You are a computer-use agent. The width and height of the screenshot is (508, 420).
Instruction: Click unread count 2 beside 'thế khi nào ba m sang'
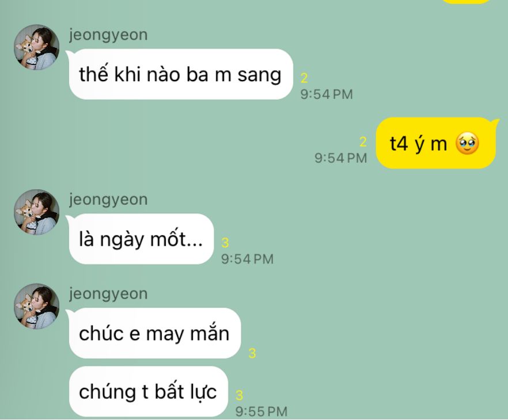304,78
